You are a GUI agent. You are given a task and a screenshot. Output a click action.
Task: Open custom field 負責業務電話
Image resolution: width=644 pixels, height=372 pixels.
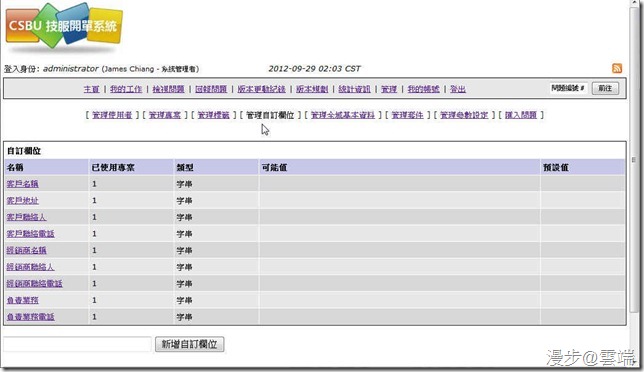(x=30, y=317)
